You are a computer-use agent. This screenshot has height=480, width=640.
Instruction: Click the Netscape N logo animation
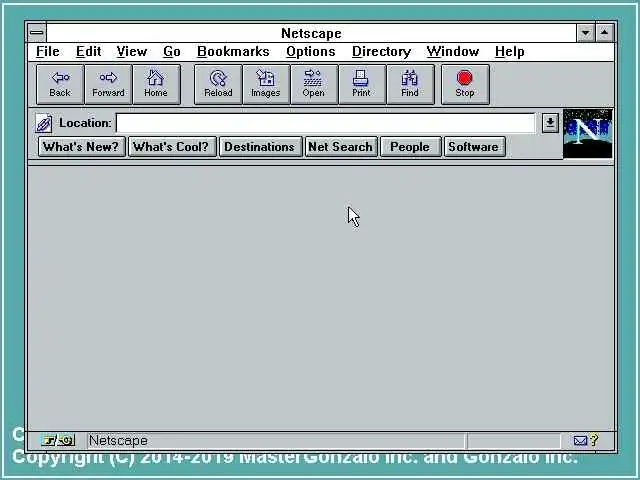[x=588, y=133]
